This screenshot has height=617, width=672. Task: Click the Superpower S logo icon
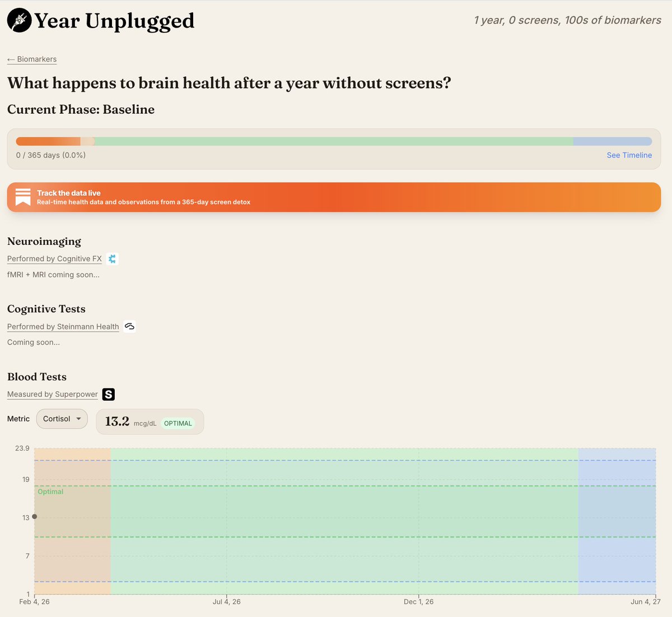click(109, 395)
